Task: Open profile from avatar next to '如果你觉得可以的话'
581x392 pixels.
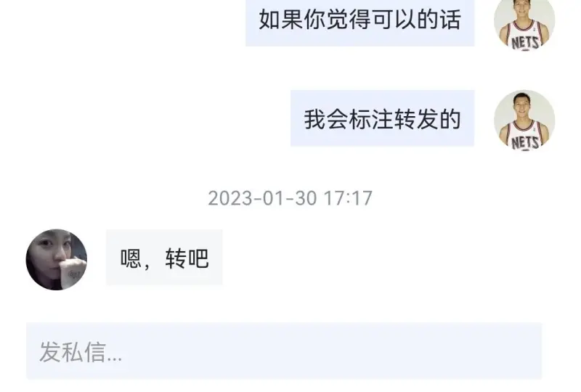Action: tap(524, 24)
